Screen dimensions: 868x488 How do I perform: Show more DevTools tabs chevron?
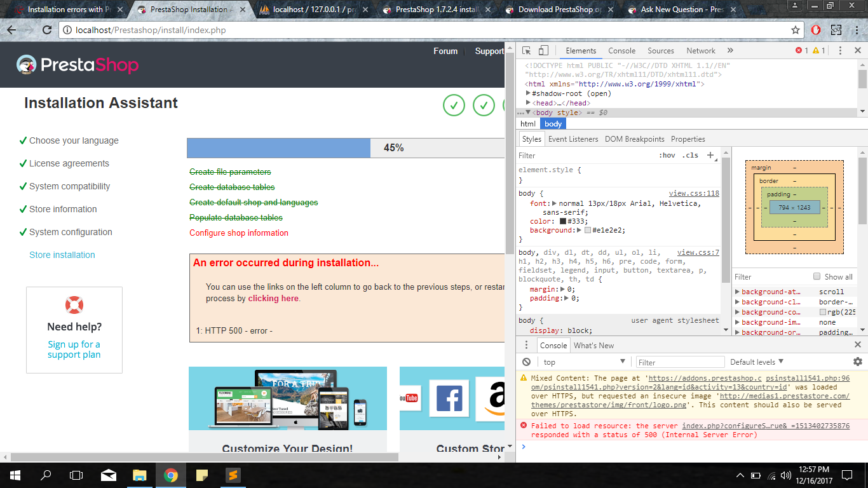[730, 51]
